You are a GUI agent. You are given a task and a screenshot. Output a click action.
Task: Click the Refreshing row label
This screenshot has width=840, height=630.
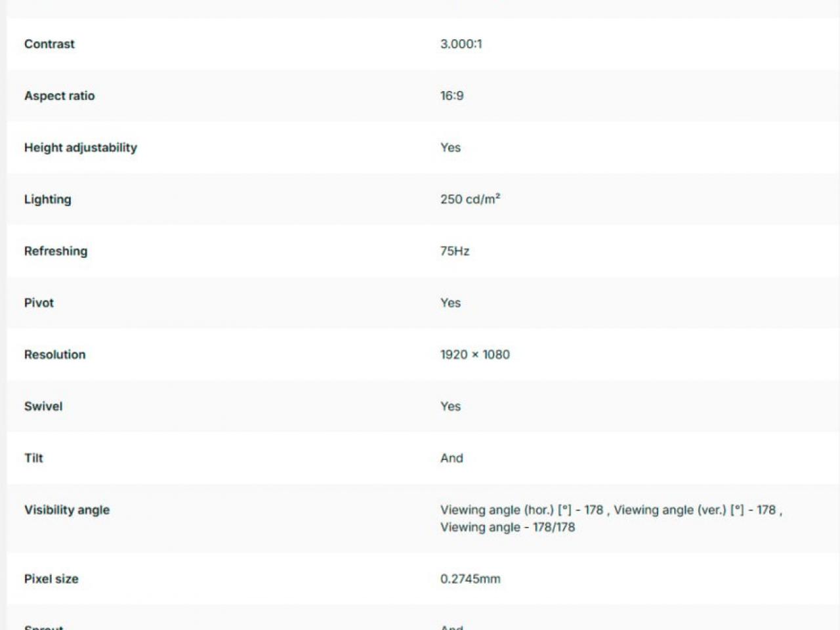coord(56,251)
